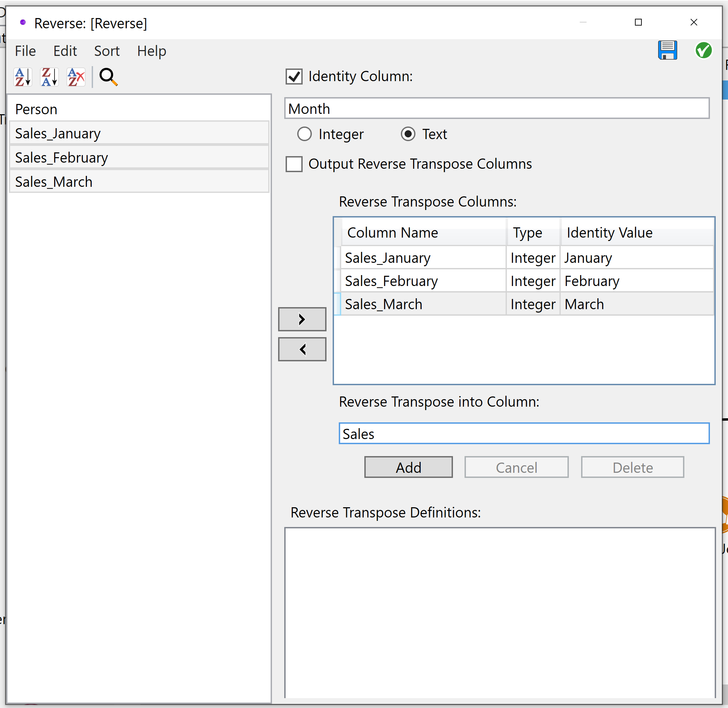Click the clear sort icon
The image size is (728, 708).
(x=76, y=77)
